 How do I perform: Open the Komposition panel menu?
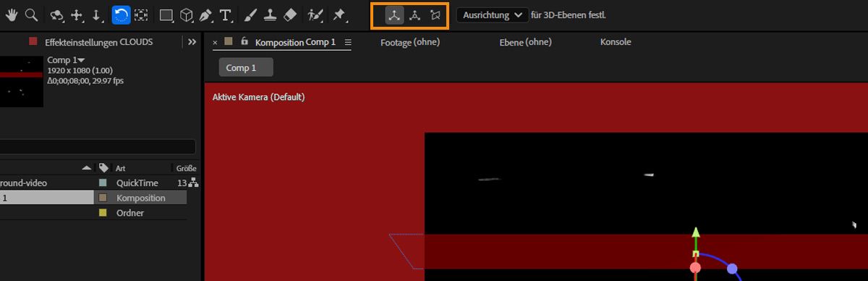click(348, 42)
